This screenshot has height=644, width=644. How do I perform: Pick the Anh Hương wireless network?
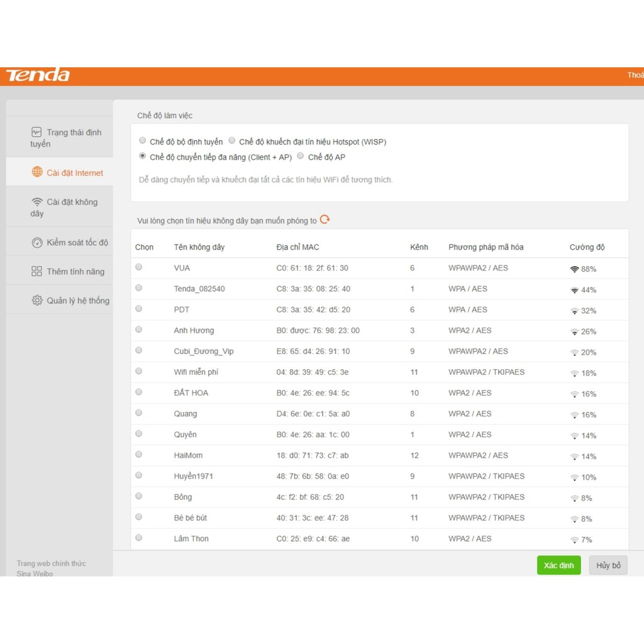click(x=138, y=330)
